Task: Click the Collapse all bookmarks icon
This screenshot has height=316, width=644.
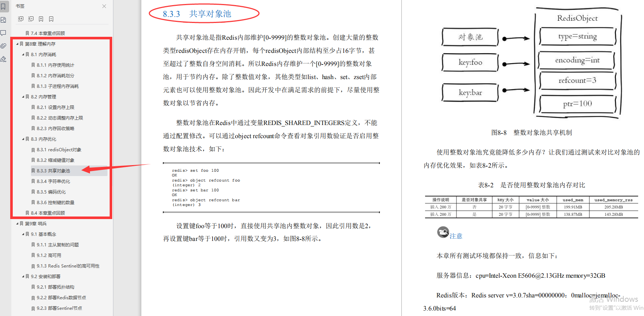Action: pos(31,19)
